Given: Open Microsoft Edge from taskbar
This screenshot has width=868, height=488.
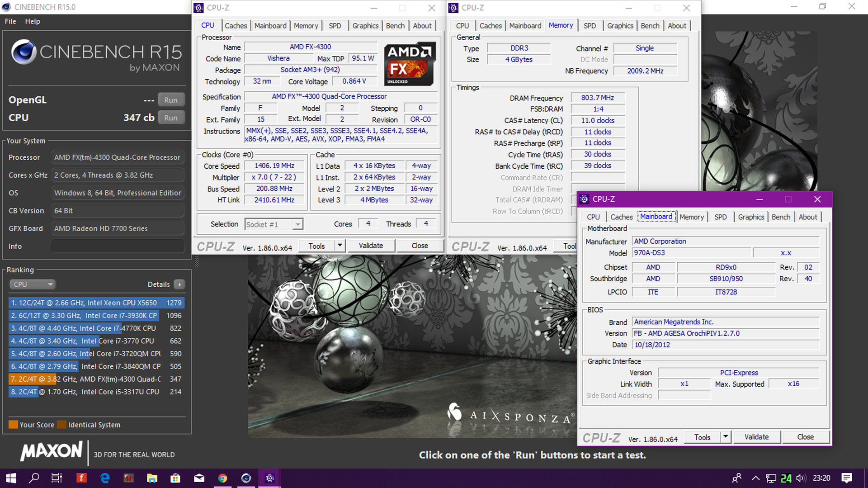Looking at the screenshot, I should (105, 478).
